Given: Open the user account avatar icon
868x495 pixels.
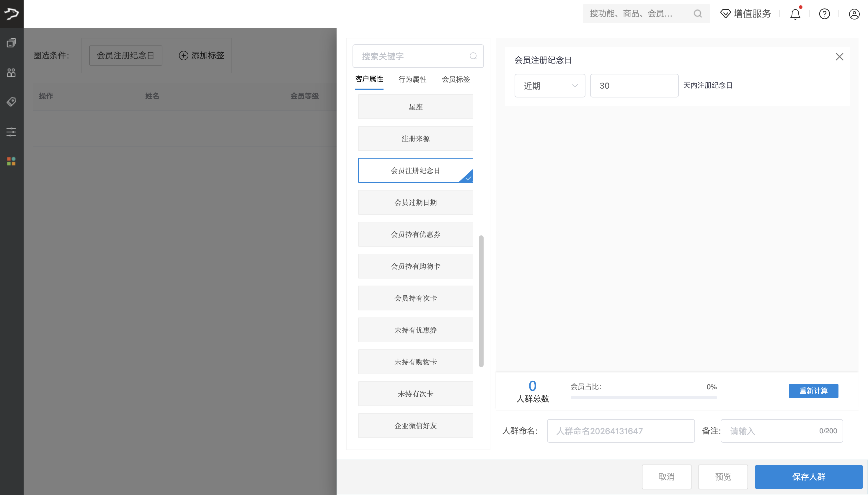Looking at the screenshot, I should tap(854, 14).
